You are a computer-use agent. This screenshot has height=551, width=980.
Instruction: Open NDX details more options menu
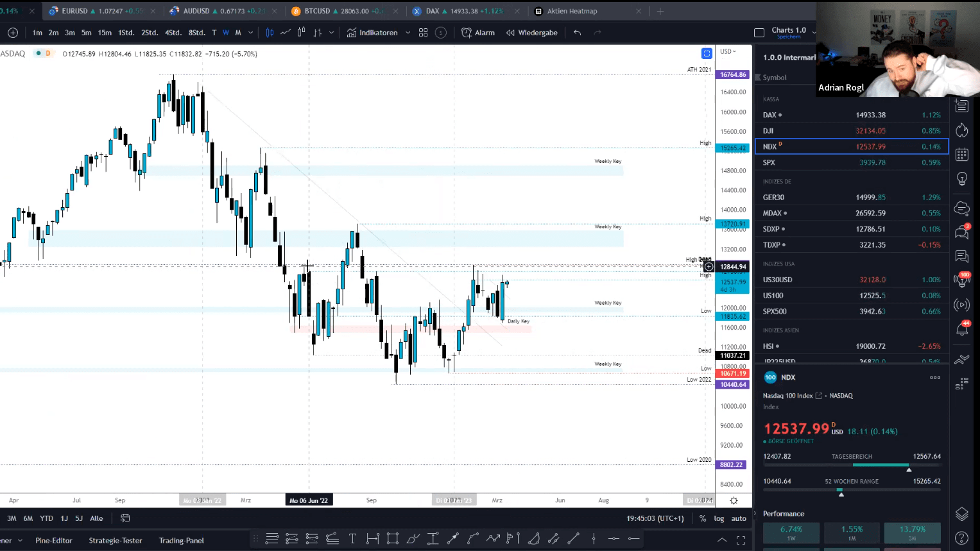[x=935, y=377]
